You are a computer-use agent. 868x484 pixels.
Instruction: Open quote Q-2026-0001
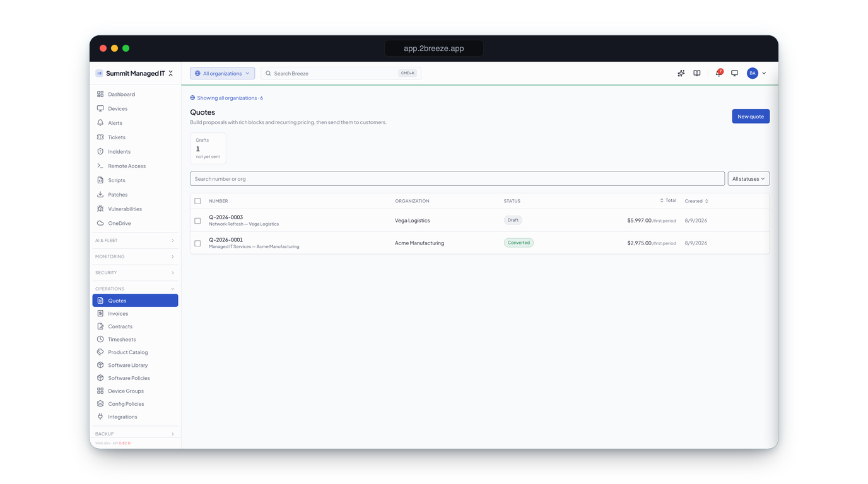tap(226, 239)
